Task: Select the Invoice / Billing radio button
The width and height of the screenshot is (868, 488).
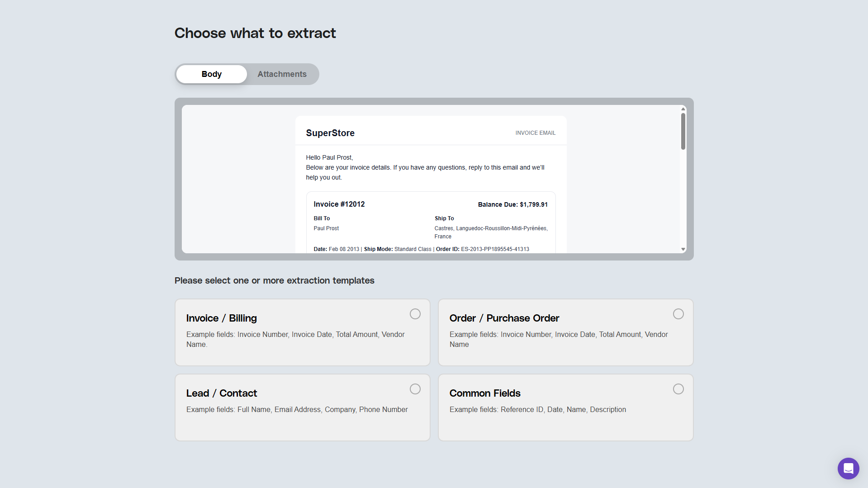Action: (415, 314)
